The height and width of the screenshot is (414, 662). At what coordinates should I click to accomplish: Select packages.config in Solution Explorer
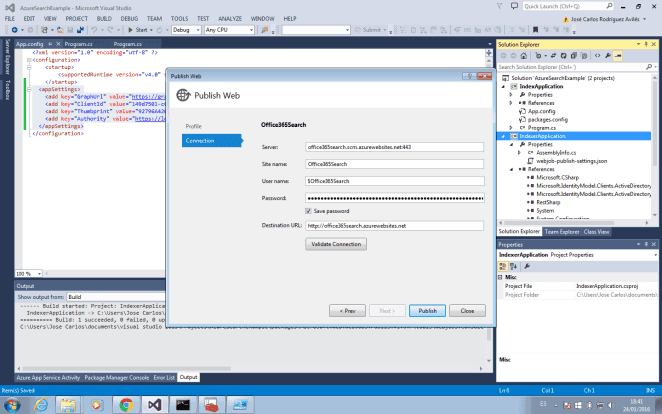pyautogui.click(x=547, y=120)
